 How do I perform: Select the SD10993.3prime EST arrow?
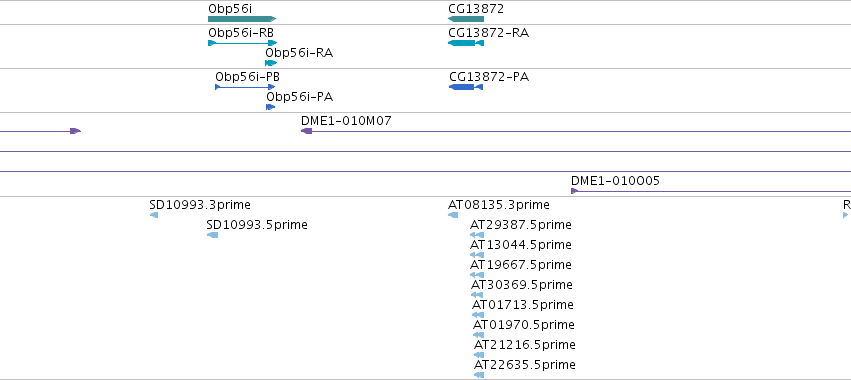154,215
